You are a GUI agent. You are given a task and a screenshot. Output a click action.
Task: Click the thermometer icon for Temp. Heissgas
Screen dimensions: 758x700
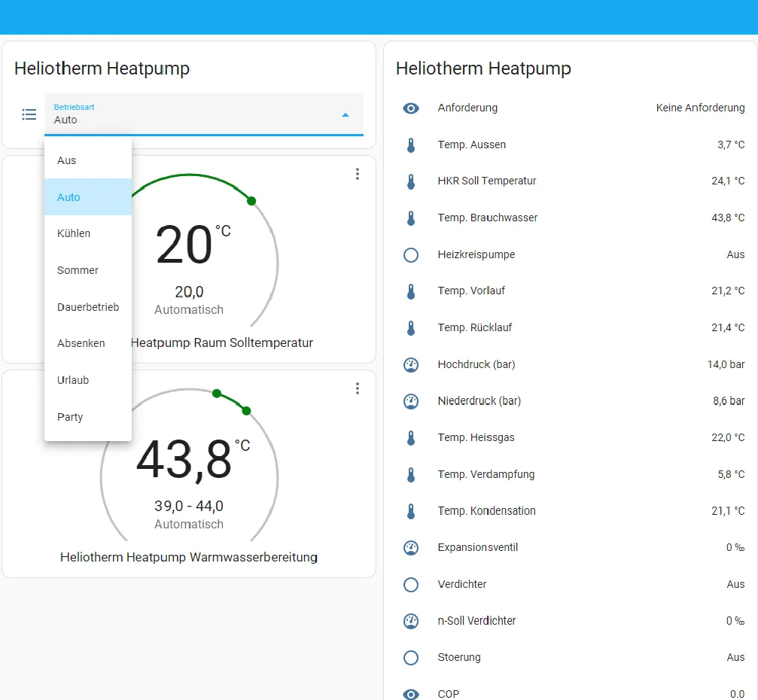click(x=411, y=438)
